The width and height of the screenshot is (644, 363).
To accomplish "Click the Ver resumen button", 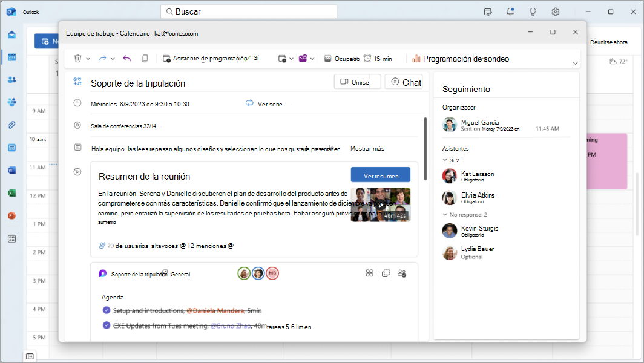I will coord(380,174).
